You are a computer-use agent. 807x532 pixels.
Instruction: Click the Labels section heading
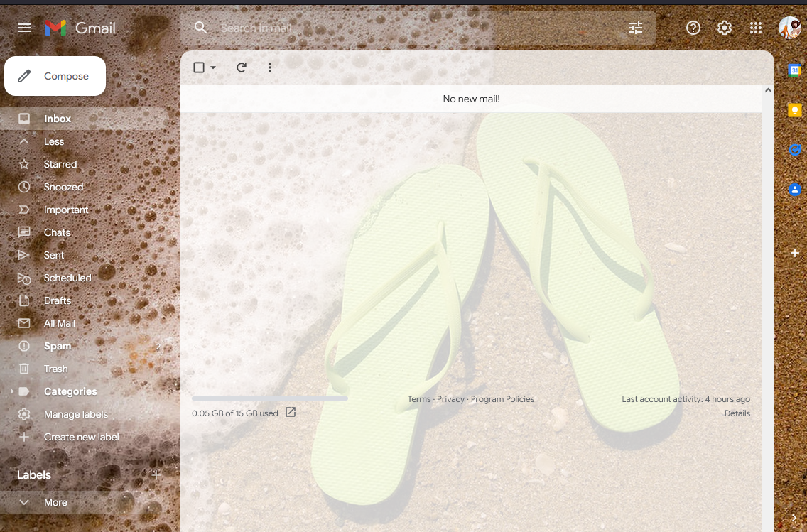pos(34,475)
